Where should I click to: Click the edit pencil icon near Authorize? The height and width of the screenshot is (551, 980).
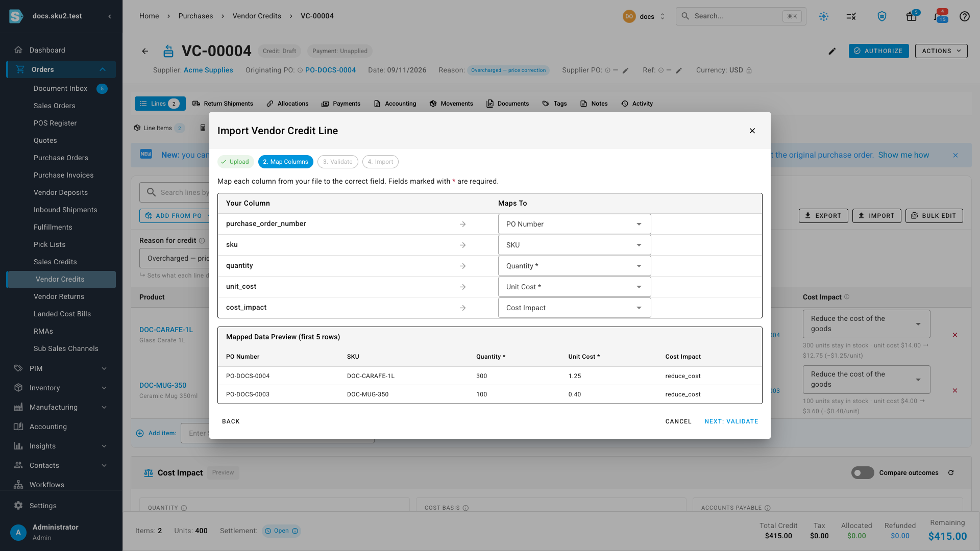point(832,51)
